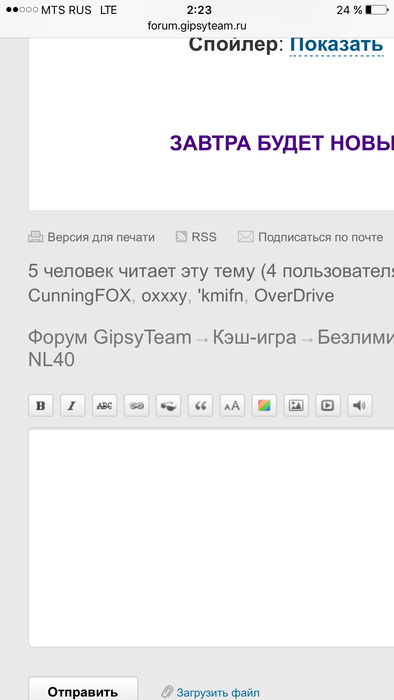Toggle bold formatting in the editor toolbar
The image size is (394, 700).
click(41, 405)
